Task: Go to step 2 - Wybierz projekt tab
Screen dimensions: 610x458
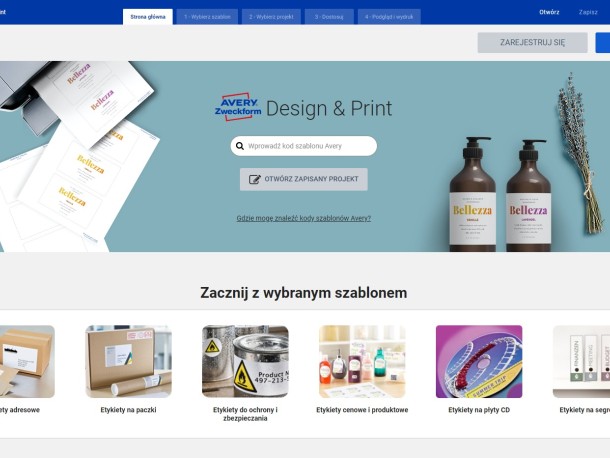Action: pos(271,17)
